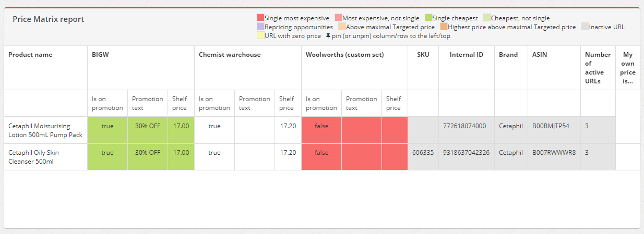The image size is (644, 234).
Task: Click the Number of active URLs header
Action: 598,68
